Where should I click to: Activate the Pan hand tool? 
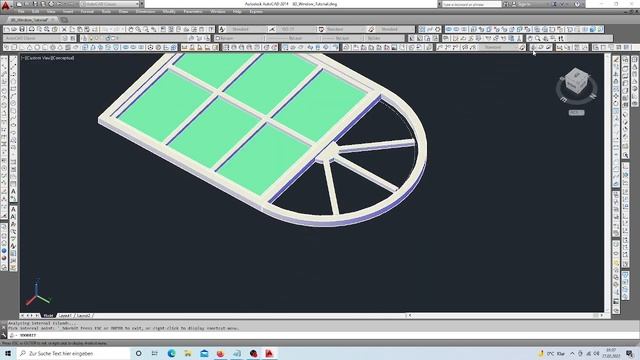point(131,29)
